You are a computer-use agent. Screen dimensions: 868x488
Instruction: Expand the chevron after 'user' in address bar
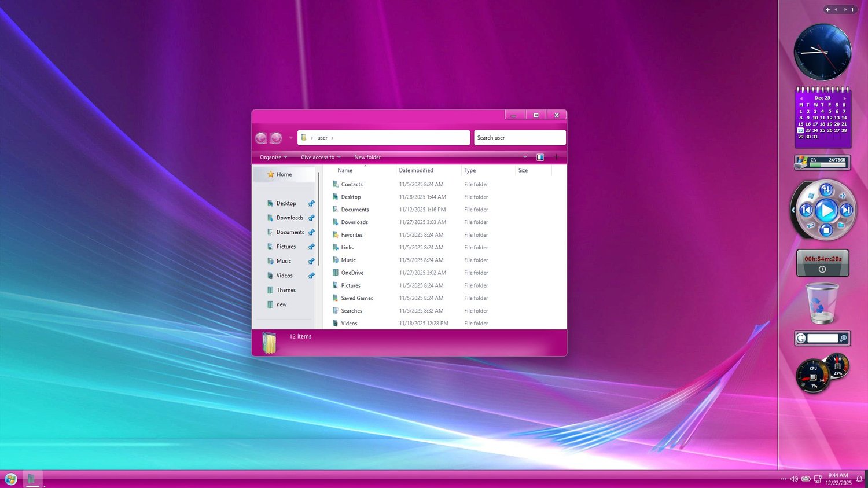click(x=332, y=138)
